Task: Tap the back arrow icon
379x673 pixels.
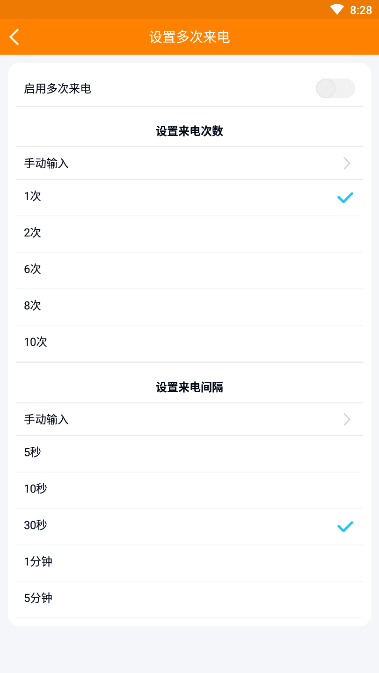Action: point(14,37)
